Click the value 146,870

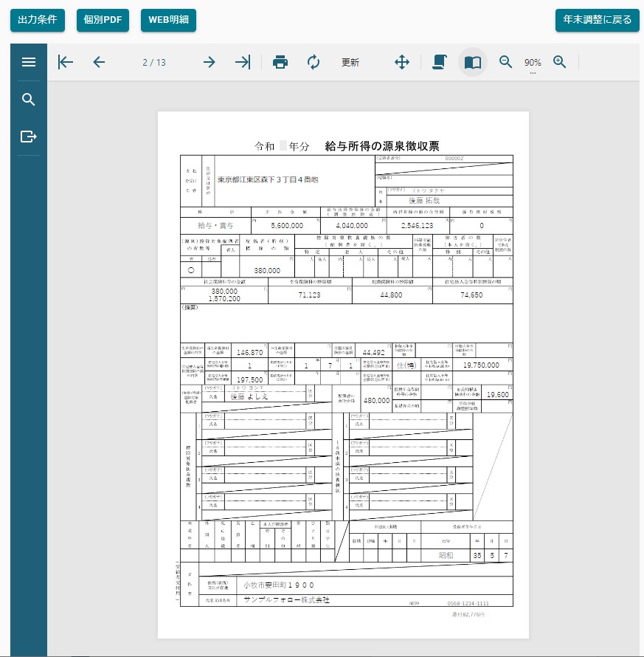249,352
